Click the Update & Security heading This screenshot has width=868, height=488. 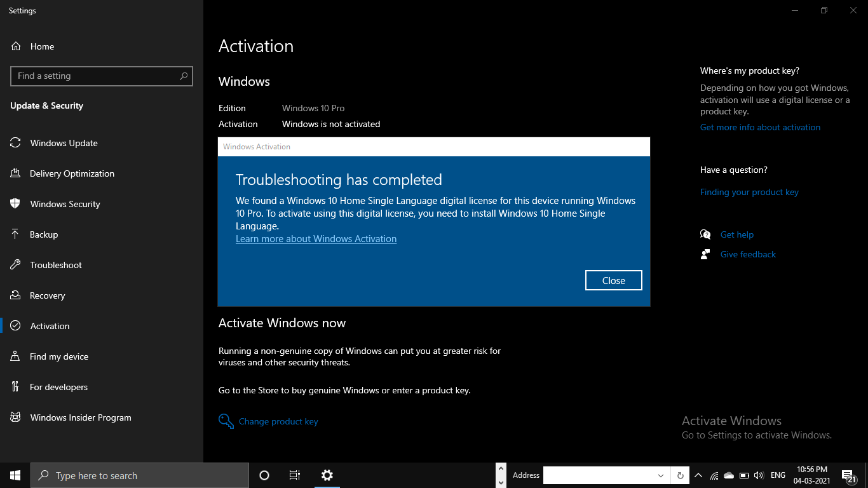(x=46, y=105)
